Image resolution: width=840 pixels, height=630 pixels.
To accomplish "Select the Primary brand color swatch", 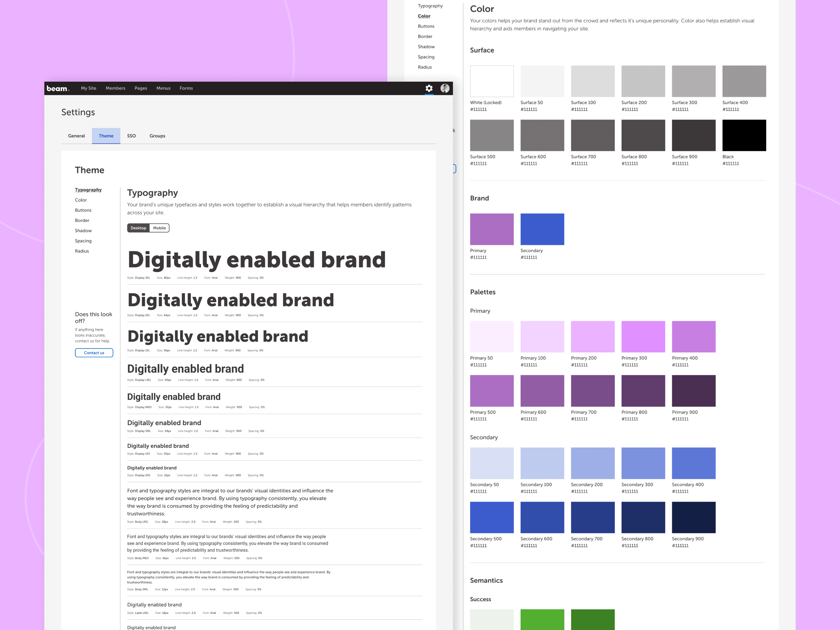I will pos(492,229).
